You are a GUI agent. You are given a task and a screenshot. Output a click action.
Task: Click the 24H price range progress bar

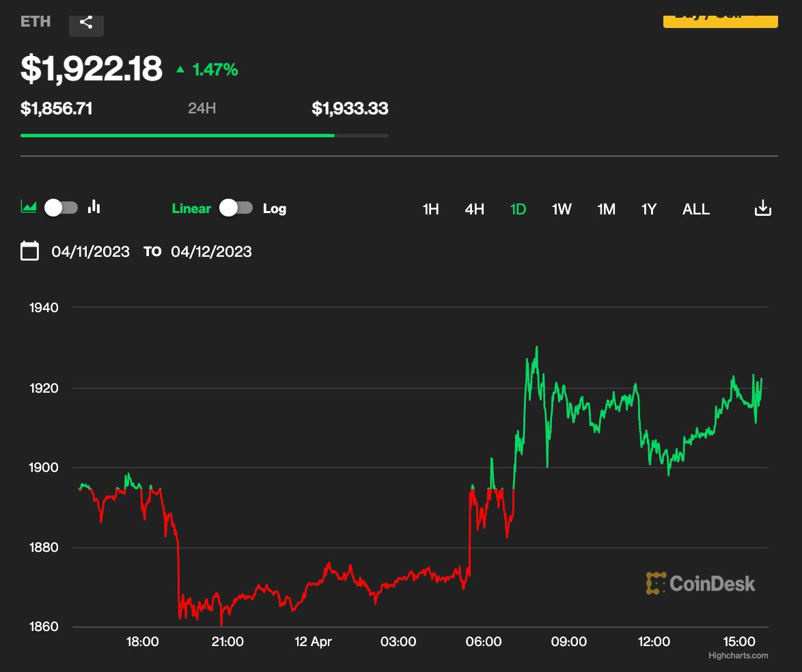coord(205,135)
